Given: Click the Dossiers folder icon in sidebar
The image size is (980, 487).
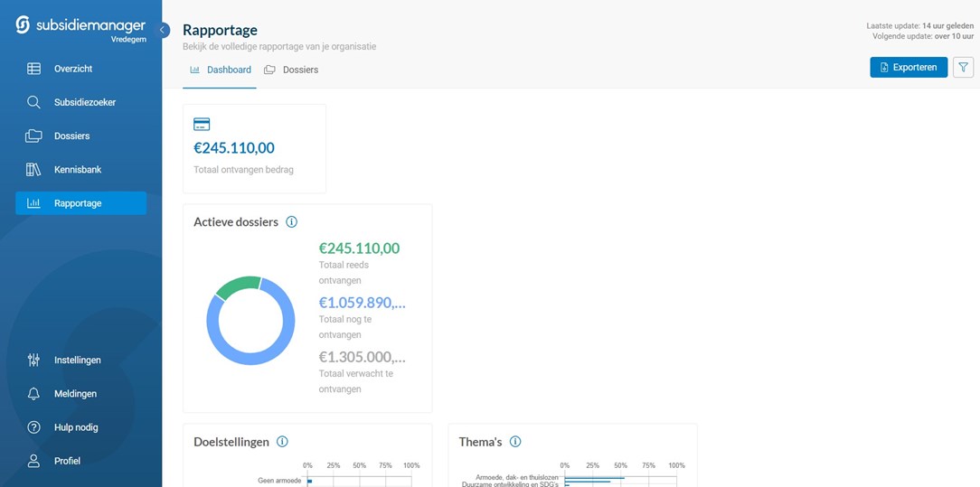Looking at the screenshot, I should click(x=33, y=136).
